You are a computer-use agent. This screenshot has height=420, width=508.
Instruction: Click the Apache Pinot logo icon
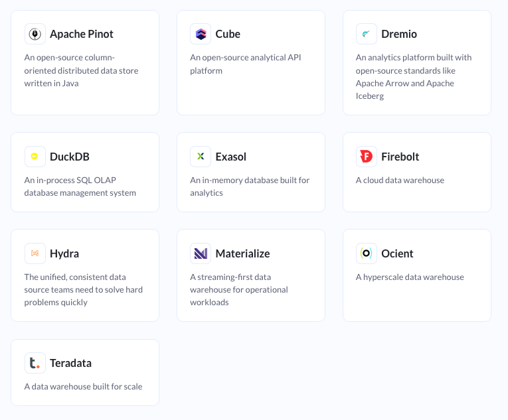click(x=35, y=34)
